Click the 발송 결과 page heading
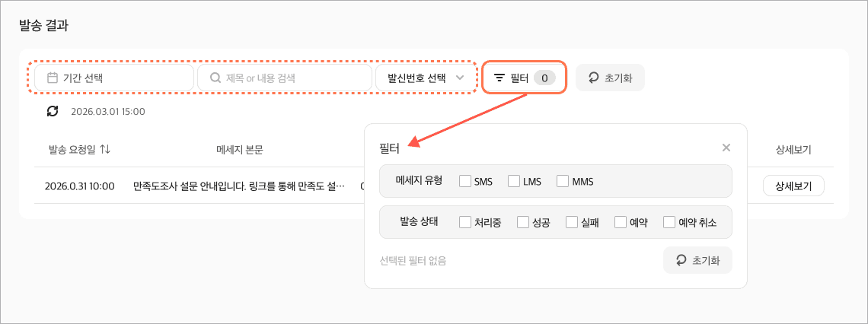868x324 pixels. [43, 25]
